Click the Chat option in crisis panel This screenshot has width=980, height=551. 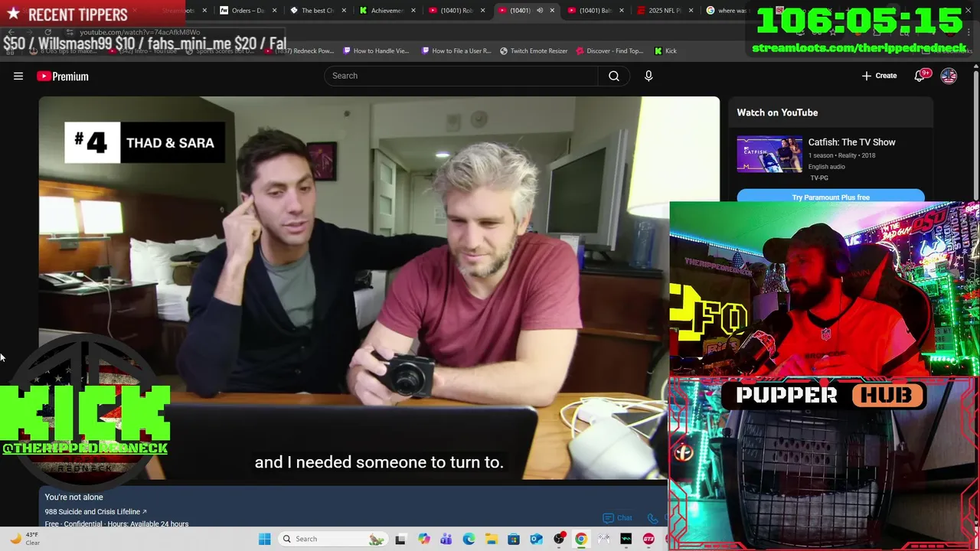click(618, 518)
